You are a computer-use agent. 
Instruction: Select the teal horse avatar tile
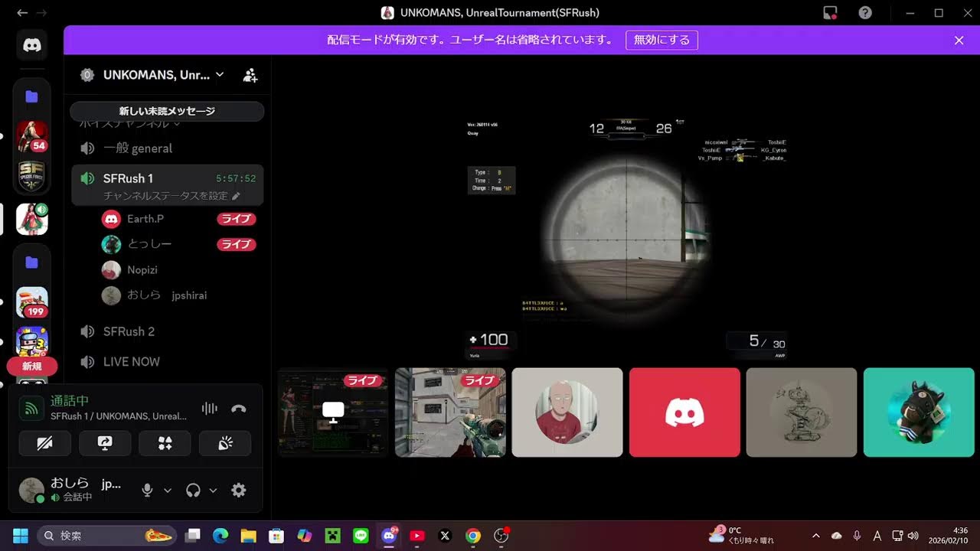[x=919, y=412]
